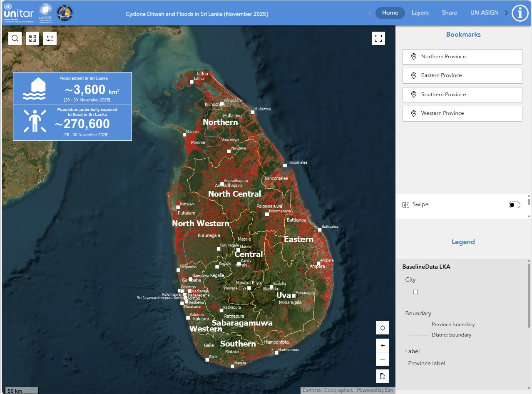Reset map to default home extent

tap(382, 376)
